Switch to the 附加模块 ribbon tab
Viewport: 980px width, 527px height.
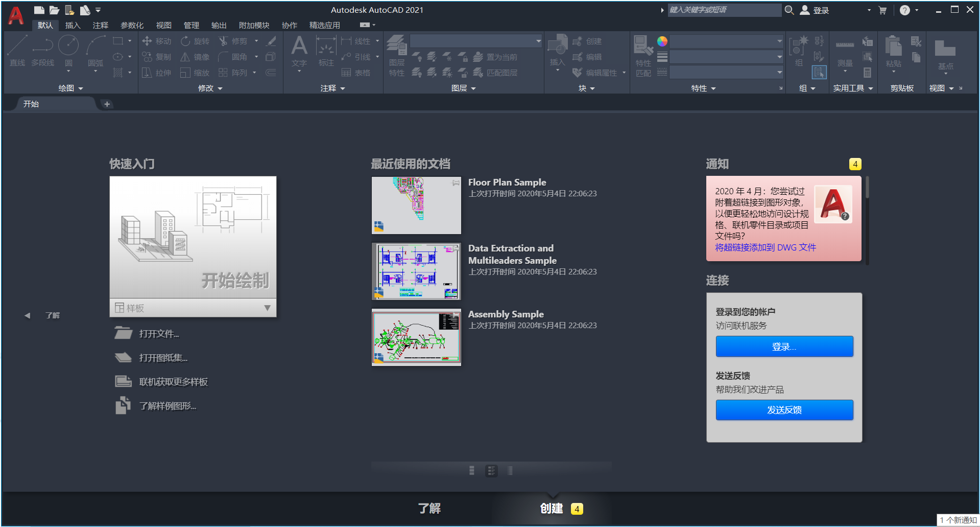(x=254, y=25)
